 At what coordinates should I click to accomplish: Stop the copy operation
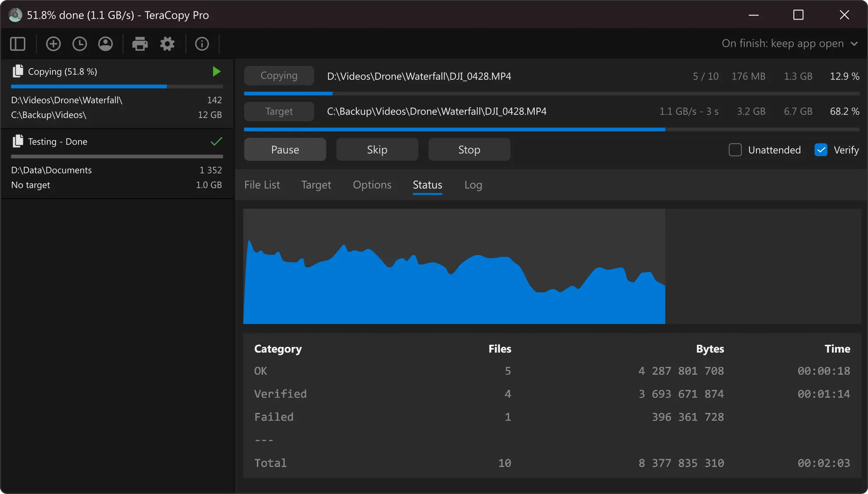[469, 149]
